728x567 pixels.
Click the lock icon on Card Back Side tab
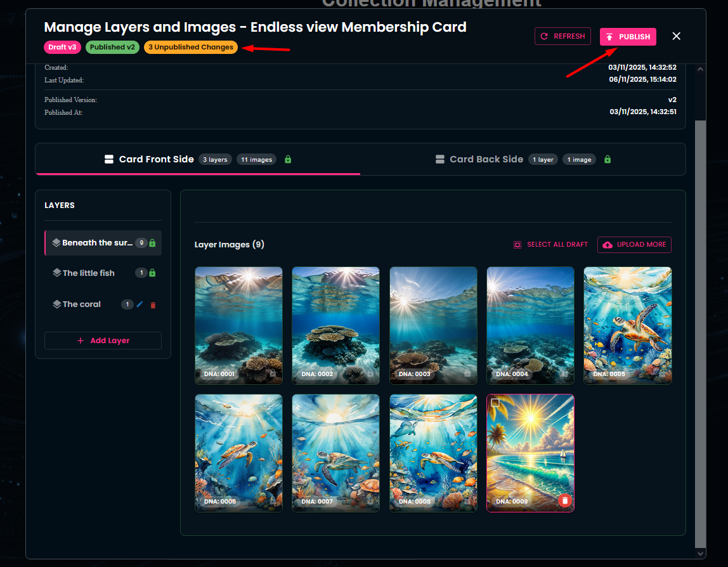click(x=608, y=159)
